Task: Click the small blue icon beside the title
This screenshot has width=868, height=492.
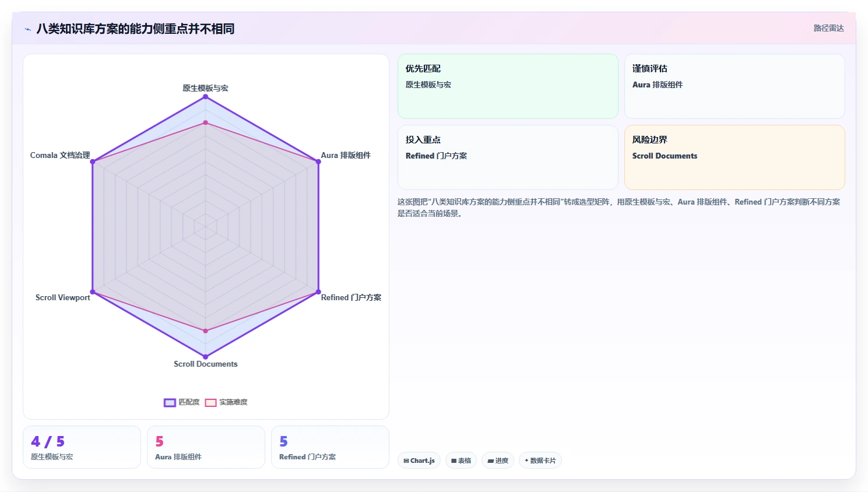Action: coord(27,29)
